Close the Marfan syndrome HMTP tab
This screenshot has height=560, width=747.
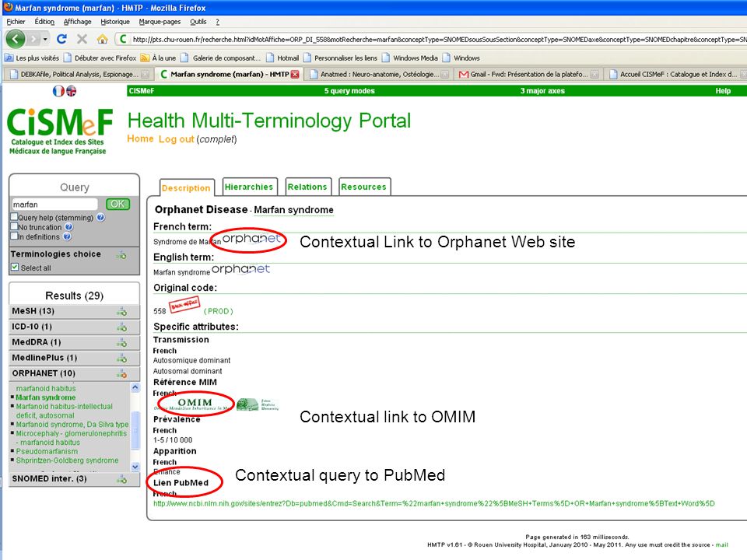[x=295, y=75]
